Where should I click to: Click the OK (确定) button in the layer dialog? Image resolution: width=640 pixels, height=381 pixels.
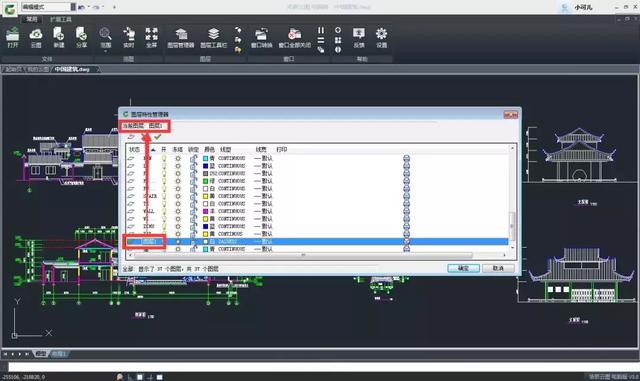point(463,268)
